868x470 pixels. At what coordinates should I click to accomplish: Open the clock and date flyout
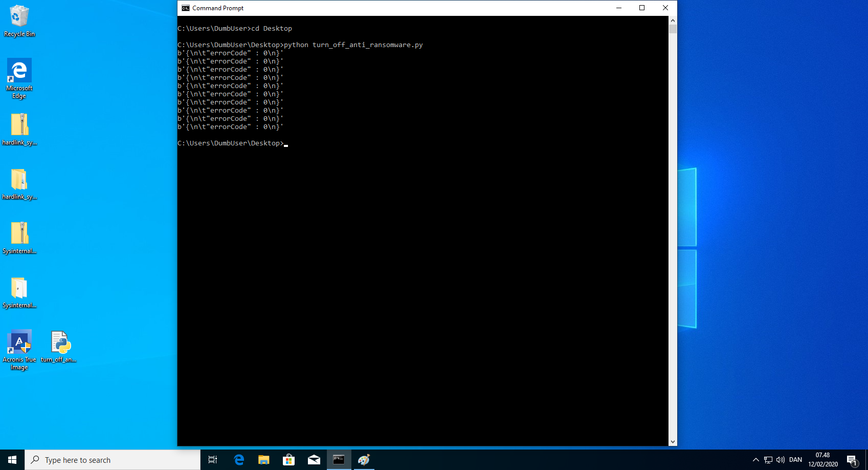823,460
